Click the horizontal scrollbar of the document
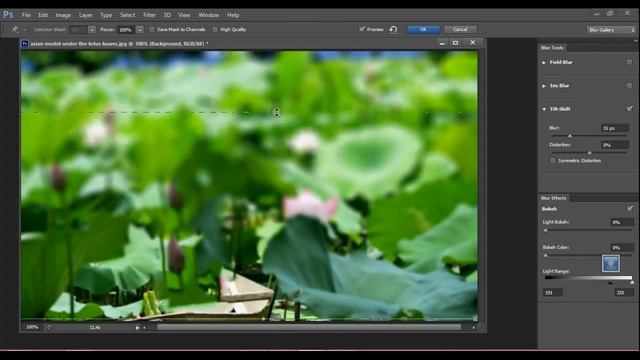This screenshot has height=360, width=640. 309,327
